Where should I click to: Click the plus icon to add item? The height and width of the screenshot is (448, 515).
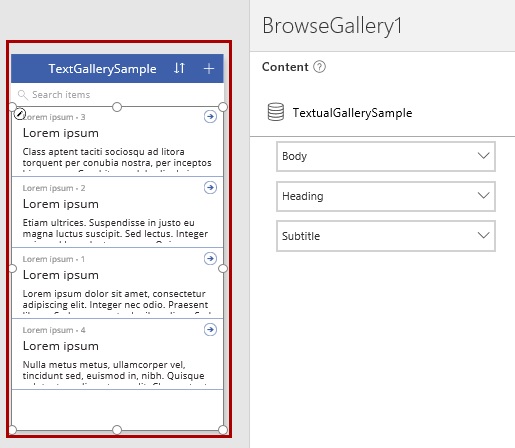coord(209,68)
